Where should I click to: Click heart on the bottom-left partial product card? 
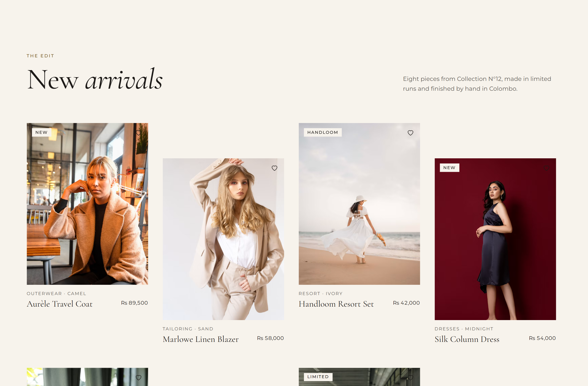point(139,378)
